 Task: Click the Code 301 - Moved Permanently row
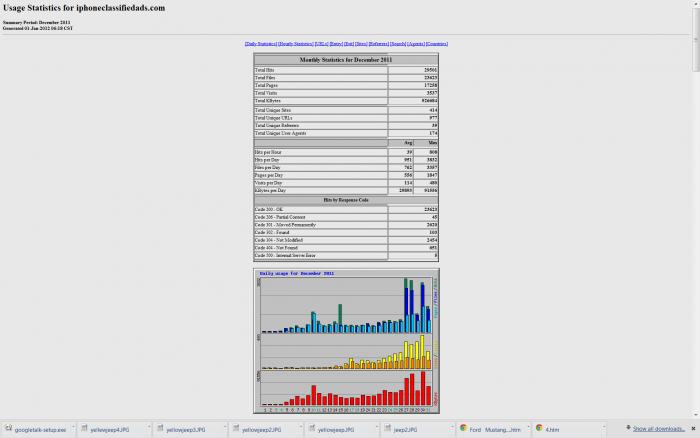(346, 225)
